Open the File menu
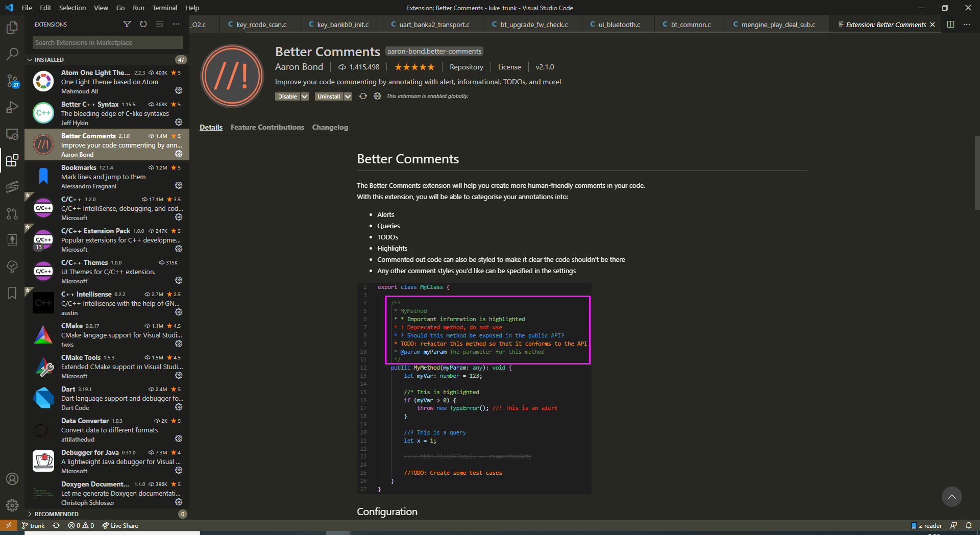 [27, 8]
